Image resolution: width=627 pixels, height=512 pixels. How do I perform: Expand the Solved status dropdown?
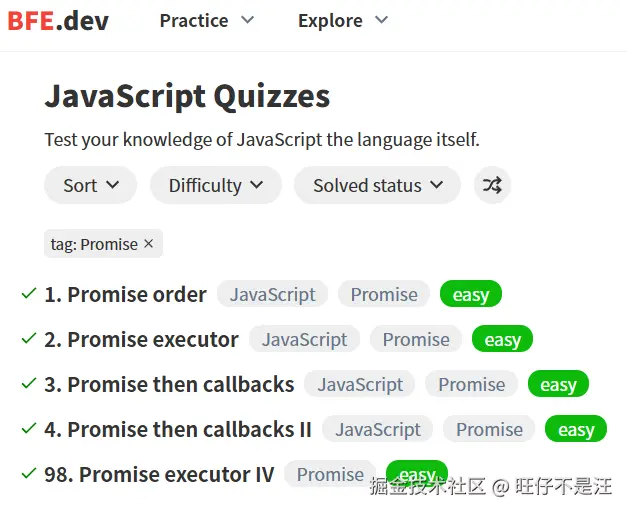point(377,185)
